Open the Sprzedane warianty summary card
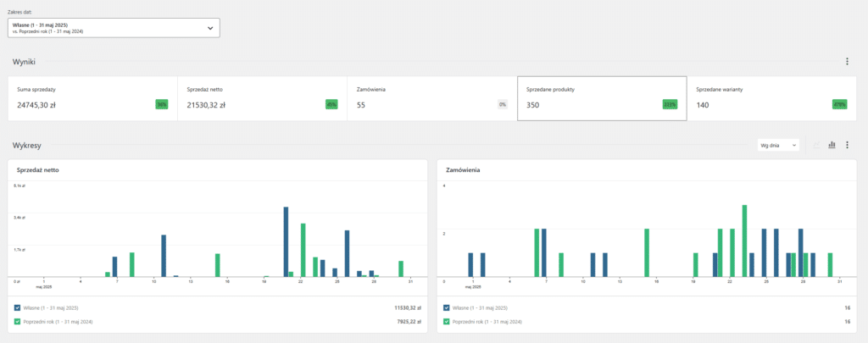This screenshot has width=868, height=343. (771, 98)
